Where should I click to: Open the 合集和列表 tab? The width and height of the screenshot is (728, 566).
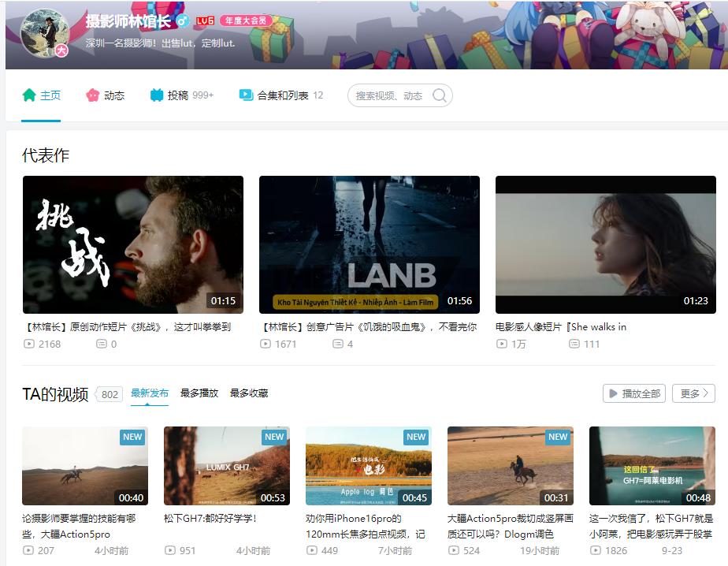[282, 95]
